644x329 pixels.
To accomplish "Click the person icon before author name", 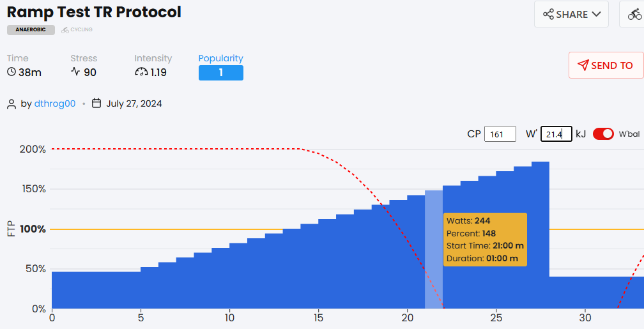I will (11, 103).
